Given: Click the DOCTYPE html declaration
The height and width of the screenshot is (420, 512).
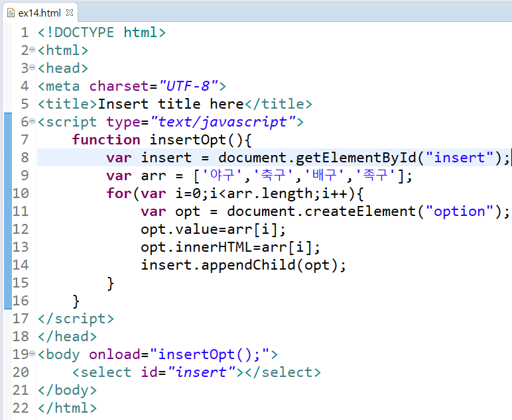Looking at the screenshot, I should click(101, 32).
